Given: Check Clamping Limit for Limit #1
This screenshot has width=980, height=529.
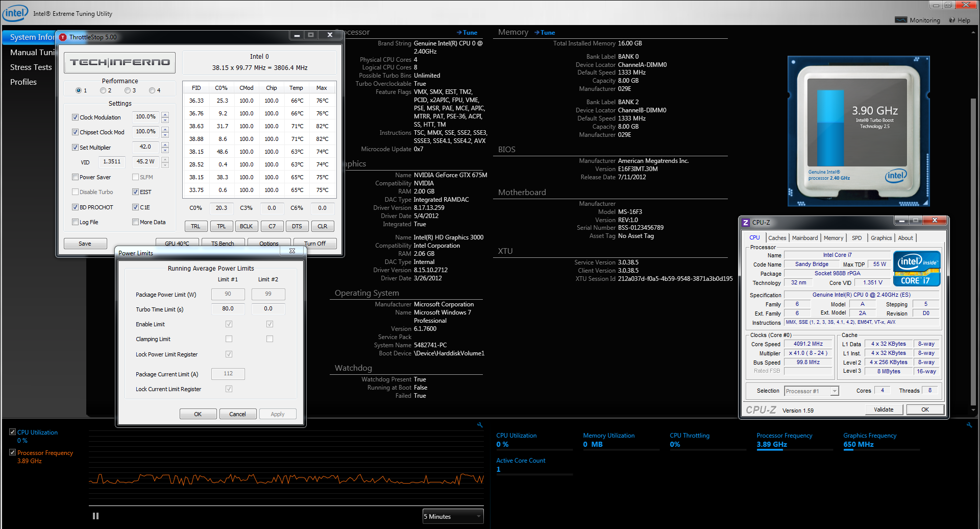Looking at the screenshot, I should pos(229,339).
